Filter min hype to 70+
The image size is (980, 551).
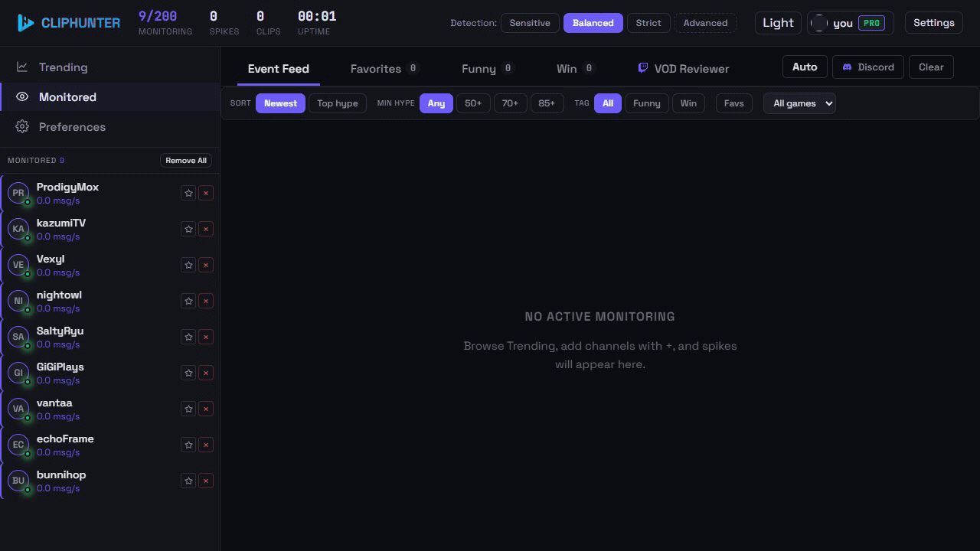(x=510, y=103)
